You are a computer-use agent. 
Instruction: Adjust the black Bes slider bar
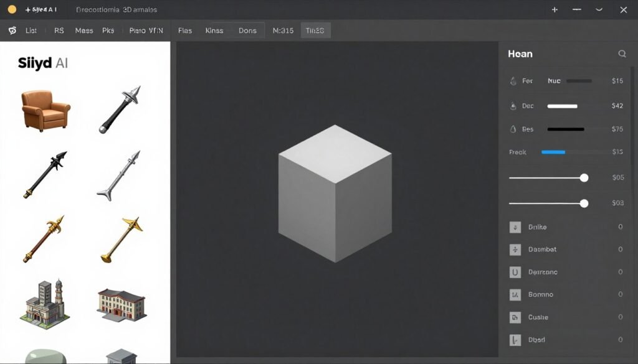[566, 129]
